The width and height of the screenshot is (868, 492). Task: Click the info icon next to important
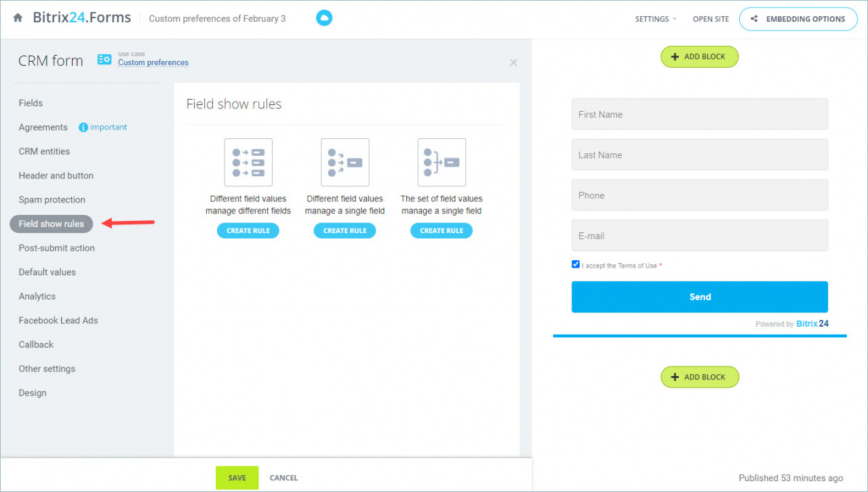point(83,127)
